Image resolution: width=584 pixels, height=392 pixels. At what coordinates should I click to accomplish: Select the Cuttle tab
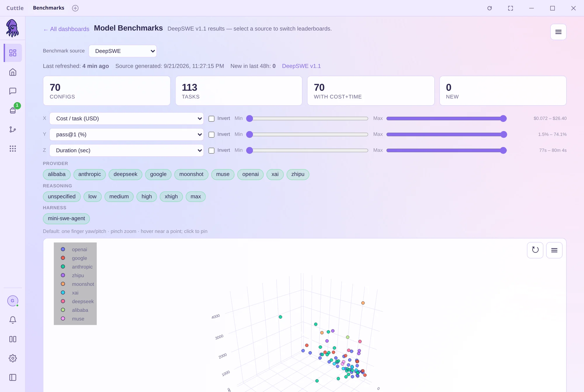[15, 8]
